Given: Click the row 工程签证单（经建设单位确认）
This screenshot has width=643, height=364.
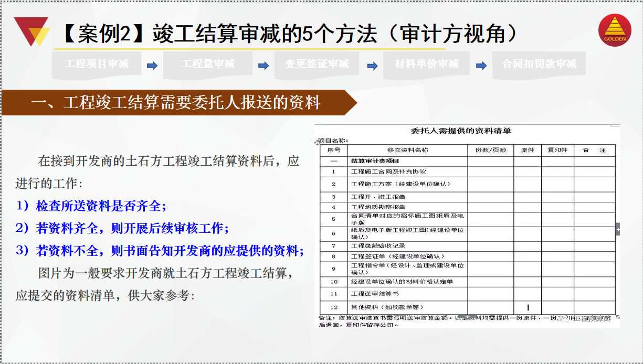Looking at the screenshot, I should (x=468, y=256).
